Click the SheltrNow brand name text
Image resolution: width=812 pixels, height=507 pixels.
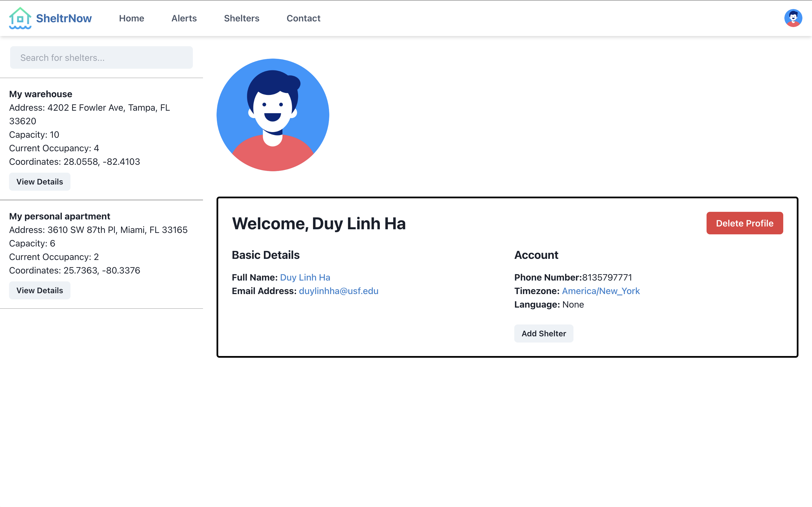[x=64, y=18]
